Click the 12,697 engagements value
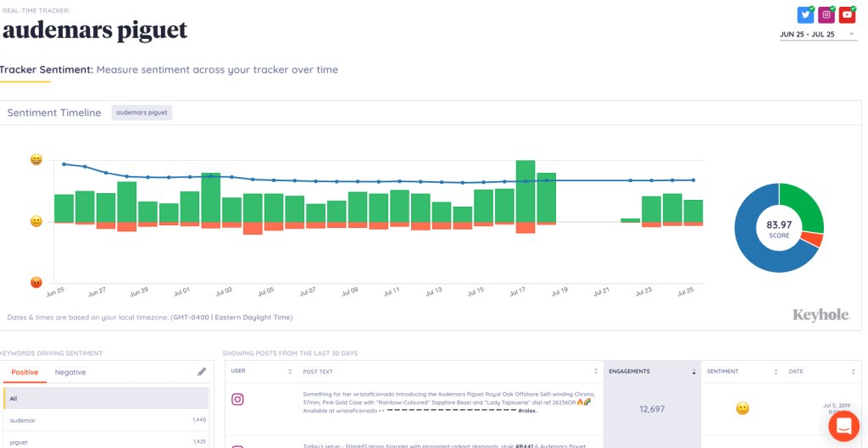This screenshot has width=868, height=448. point(652,409)
